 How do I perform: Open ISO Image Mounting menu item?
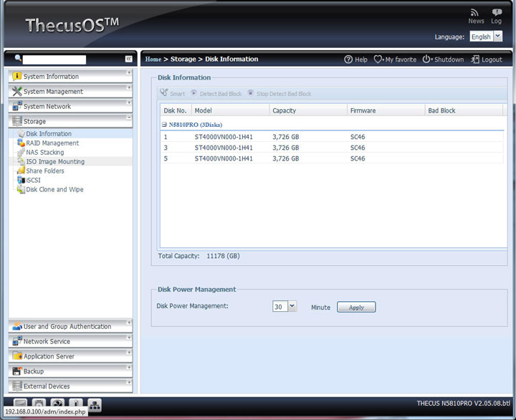click(55, 161)
